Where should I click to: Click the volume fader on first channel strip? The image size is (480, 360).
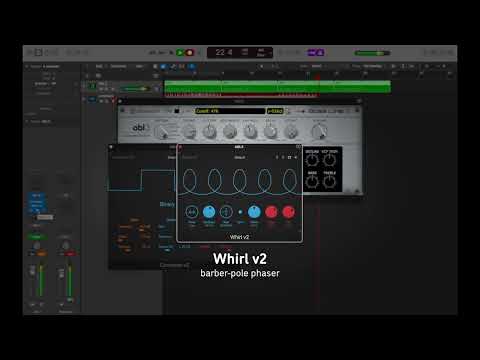pos(32,271)
